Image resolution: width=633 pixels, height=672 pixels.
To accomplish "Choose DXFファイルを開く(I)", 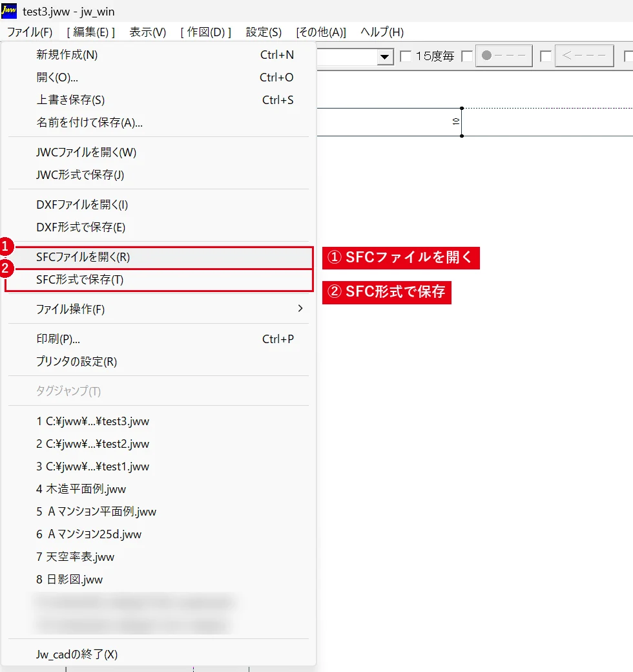I will click(x=158, y=204).
